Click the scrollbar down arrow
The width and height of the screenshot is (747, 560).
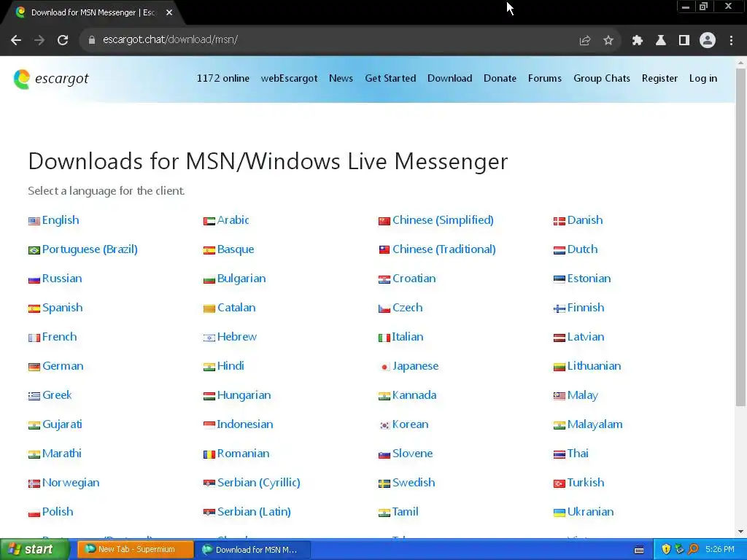[741, 532]
